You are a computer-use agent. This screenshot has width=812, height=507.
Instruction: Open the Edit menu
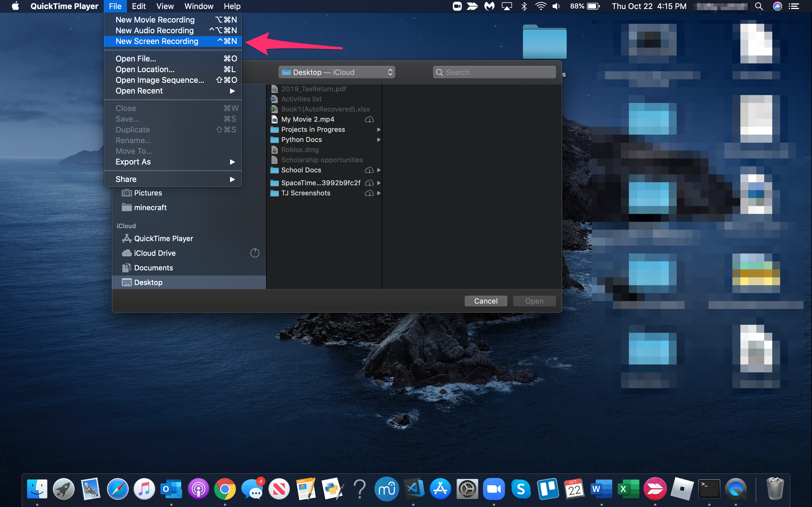click(x=139, y=6)
